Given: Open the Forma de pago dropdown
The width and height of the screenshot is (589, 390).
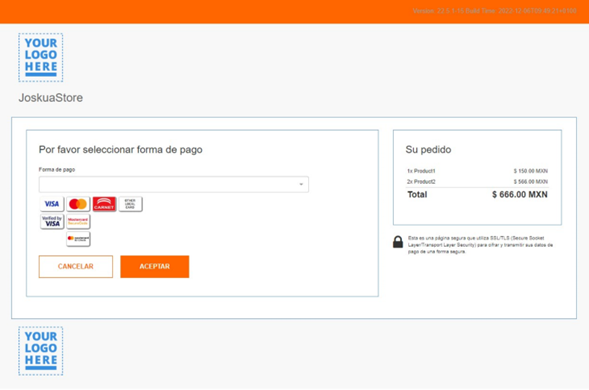Looking at the screenshot, I should coord(174,184).
